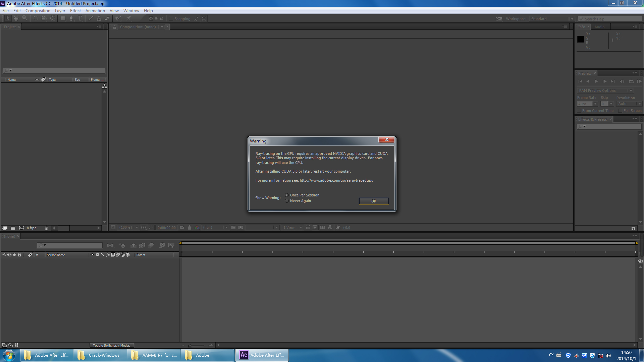Select the Hand tool
644x362 pixels.
coord(16,18)
